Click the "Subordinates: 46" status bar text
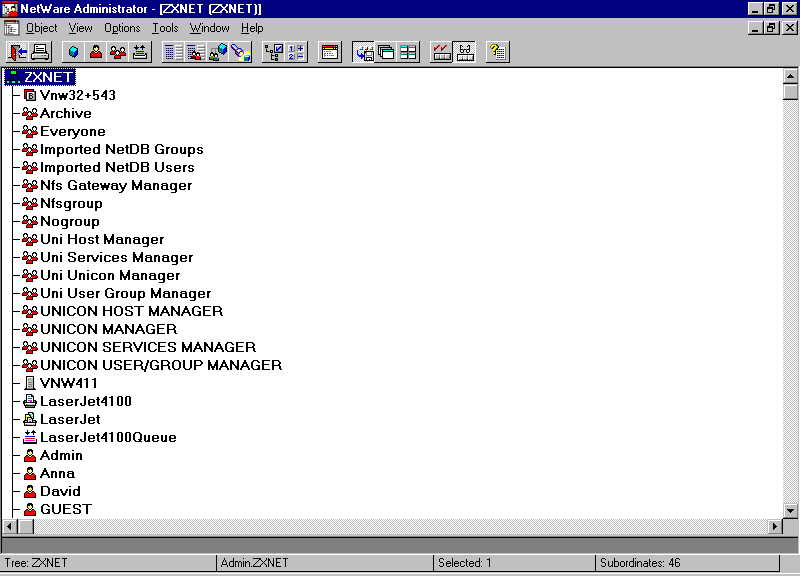This screenshot has height=576, width=800. tap(640, 563)
